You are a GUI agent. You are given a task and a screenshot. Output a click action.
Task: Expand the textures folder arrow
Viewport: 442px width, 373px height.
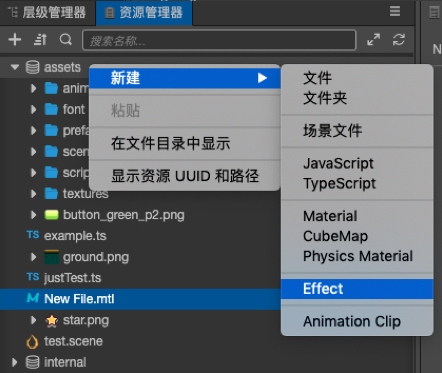(x=33, y=194)
